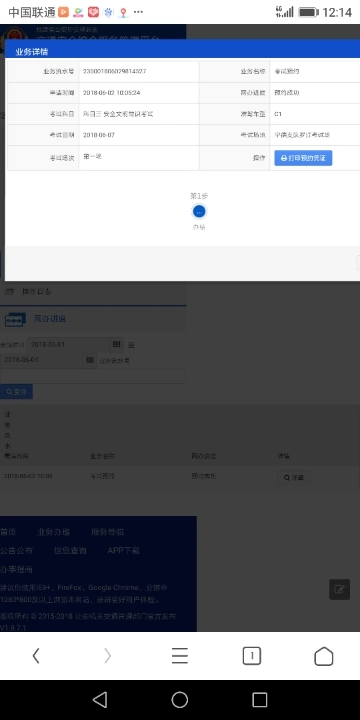Tap the Android recent apps square
360x720 pixels.
click(x=259, y=700)
